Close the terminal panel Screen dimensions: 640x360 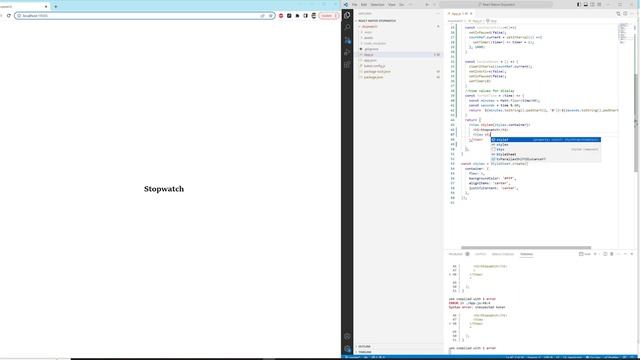point(632,254)
